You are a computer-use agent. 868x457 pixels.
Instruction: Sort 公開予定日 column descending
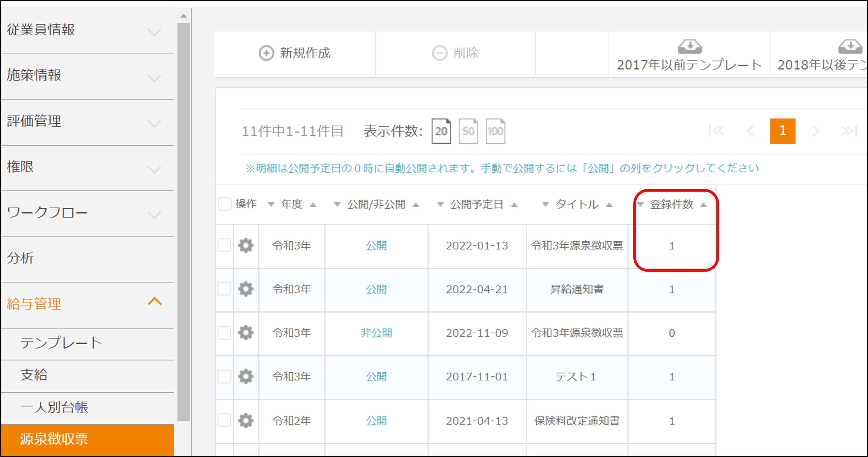pyautogui.click(x=440, y=205)
